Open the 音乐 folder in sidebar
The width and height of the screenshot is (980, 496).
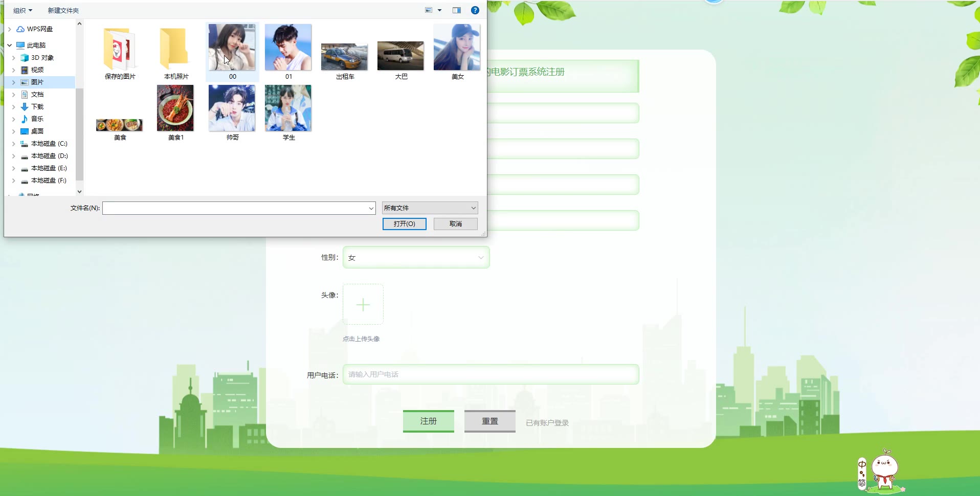[37, 119]
